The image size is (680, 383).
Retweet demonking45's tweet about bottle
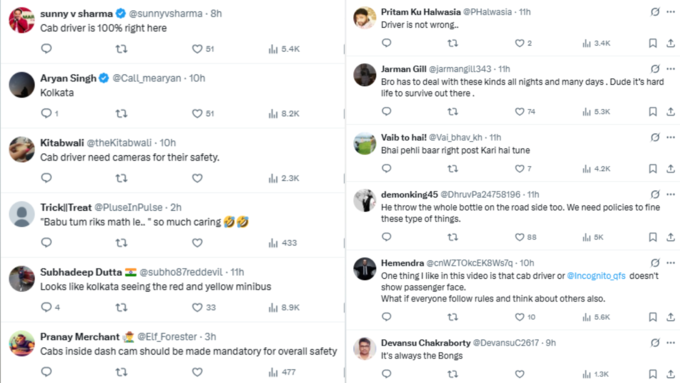pyautogui.click(x=452, y=237)
